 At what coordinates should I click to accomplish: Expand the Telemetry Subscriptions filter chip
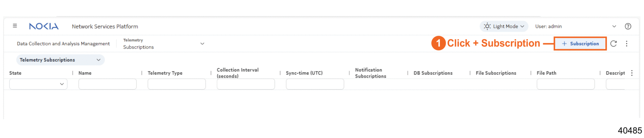click(60, 60)
